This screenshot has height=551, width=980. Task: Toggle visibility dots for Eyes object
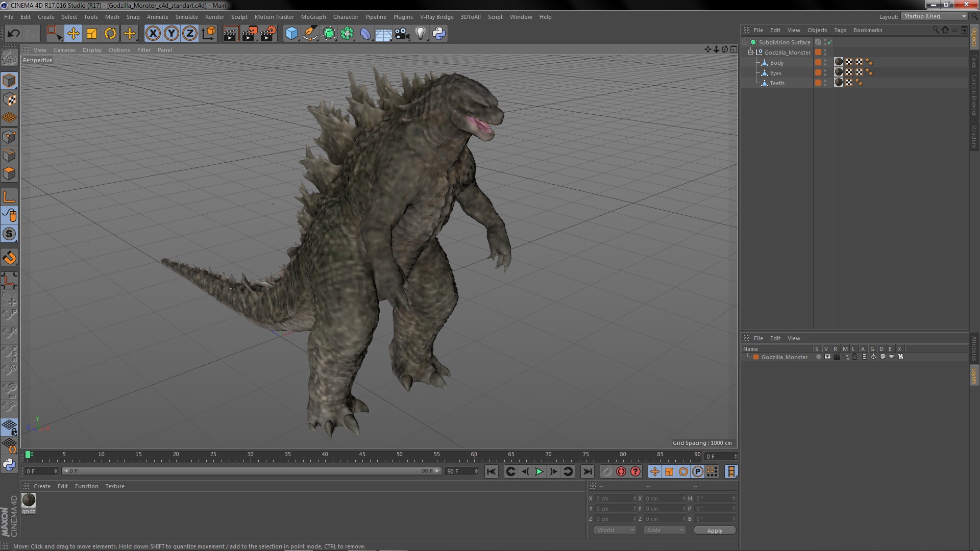(x=825, y=72)
